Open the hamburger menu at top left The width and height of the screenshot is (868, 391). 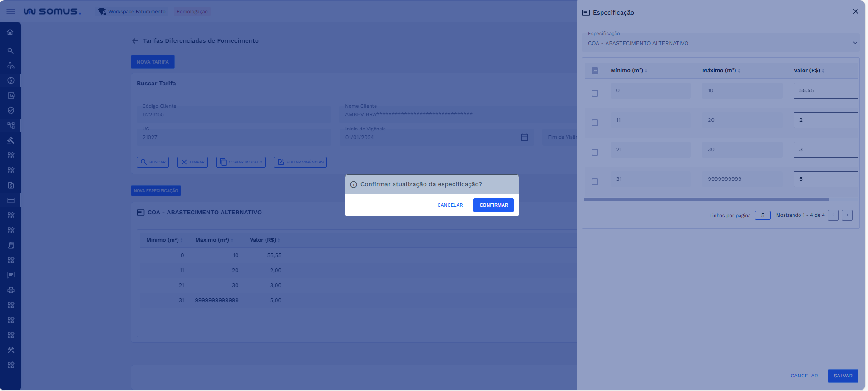click(x=10, y=11)
